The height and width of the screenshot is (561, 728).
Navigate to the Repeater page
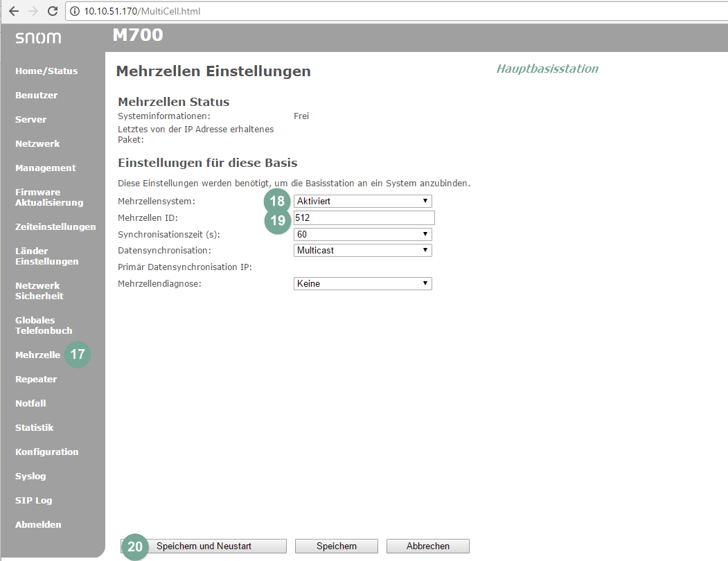pyautogui.click(x=36, y=380)
